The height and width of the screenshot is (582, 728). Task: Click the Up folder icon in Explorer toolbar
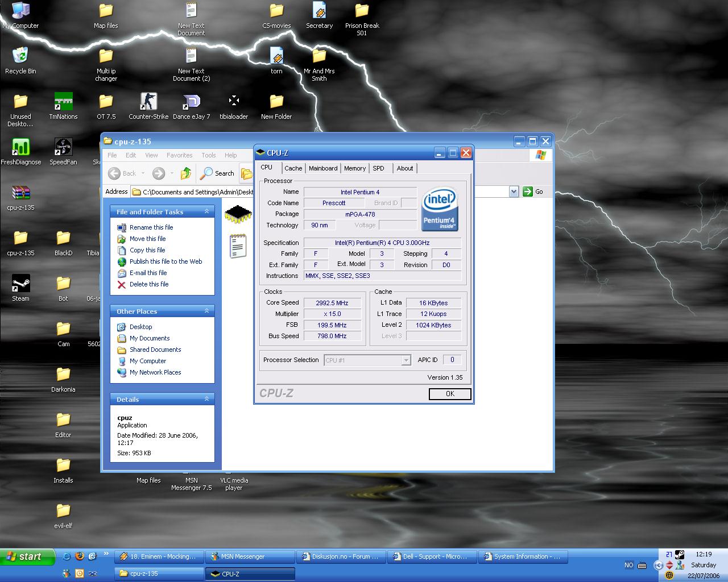185,173
